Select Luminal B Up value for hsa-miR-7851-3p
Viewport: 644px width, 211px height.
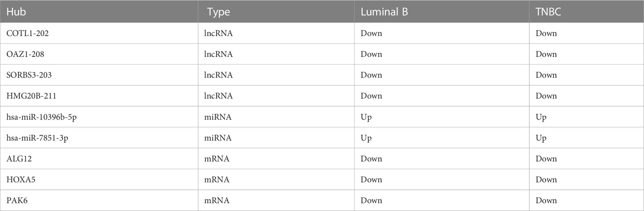366,138
